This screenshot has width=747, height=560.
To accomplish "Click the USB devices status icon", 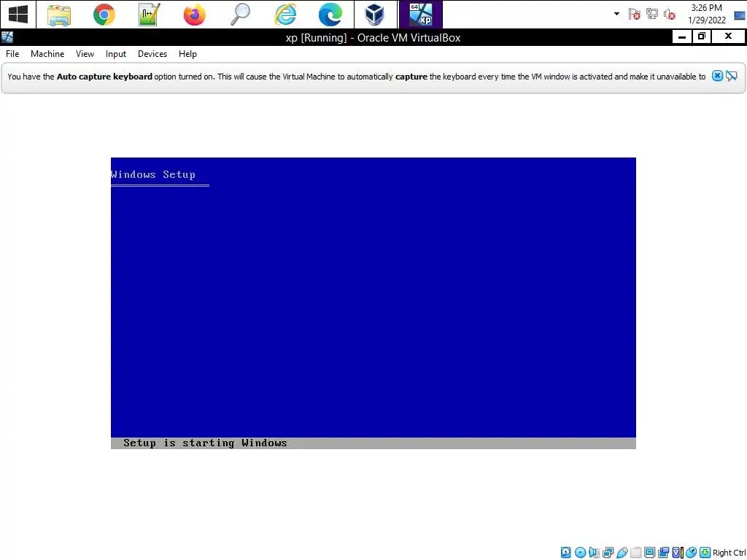I will click(622, 553).
